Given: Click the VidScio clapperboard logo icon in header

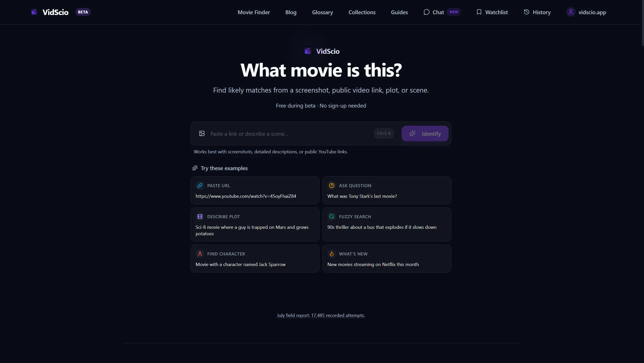Looking at the screenshot, I should coord(34,12).
